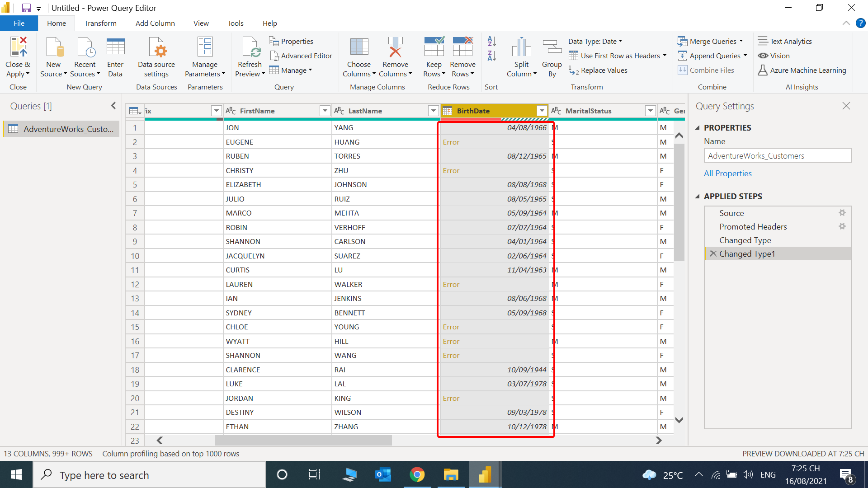Image resolution: width=868 pixels, height=488 pixels.
Task: Select the Source applied step
Action: pos(778,213)
